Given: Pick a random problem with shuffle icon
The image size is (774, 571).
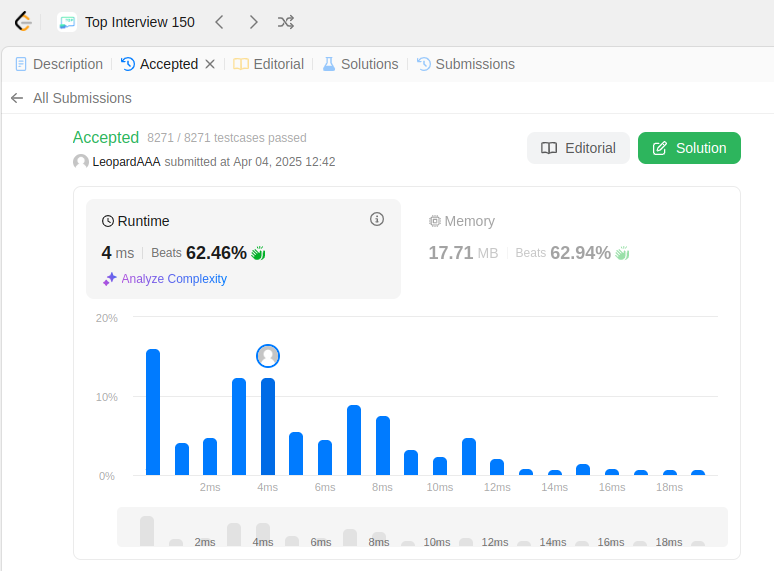Looking at the screenshot, I should pyautogui.click(x=286, y=22).
